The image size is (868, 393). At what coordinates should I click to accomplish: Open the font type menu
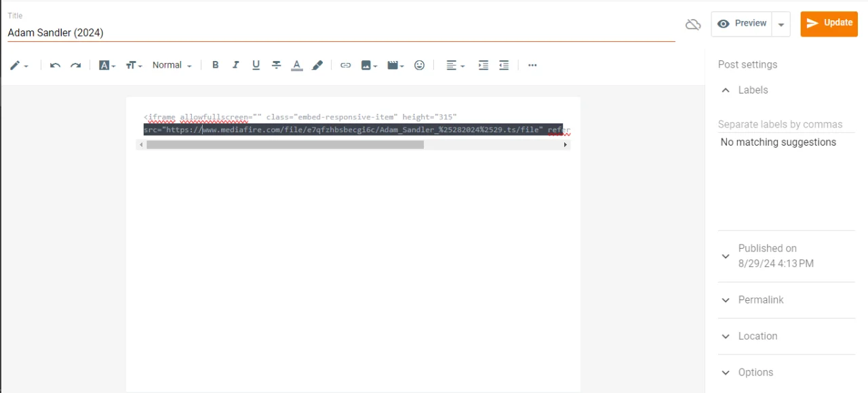107,65
